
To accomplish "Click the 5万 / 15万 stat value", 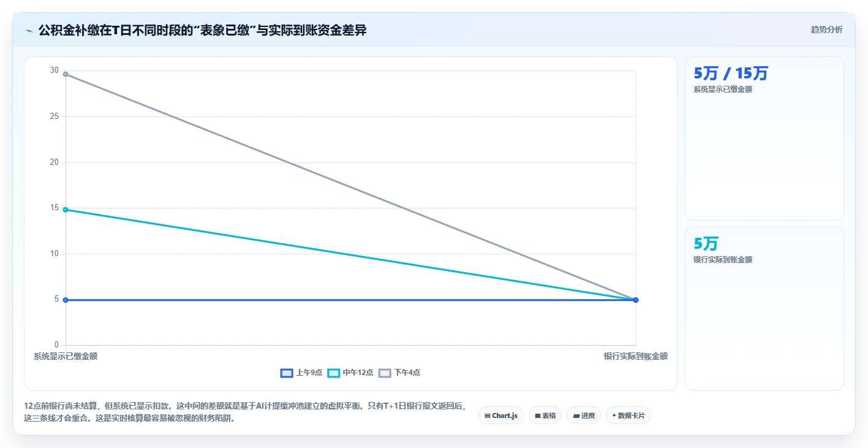I will click(x=730, y=74).
